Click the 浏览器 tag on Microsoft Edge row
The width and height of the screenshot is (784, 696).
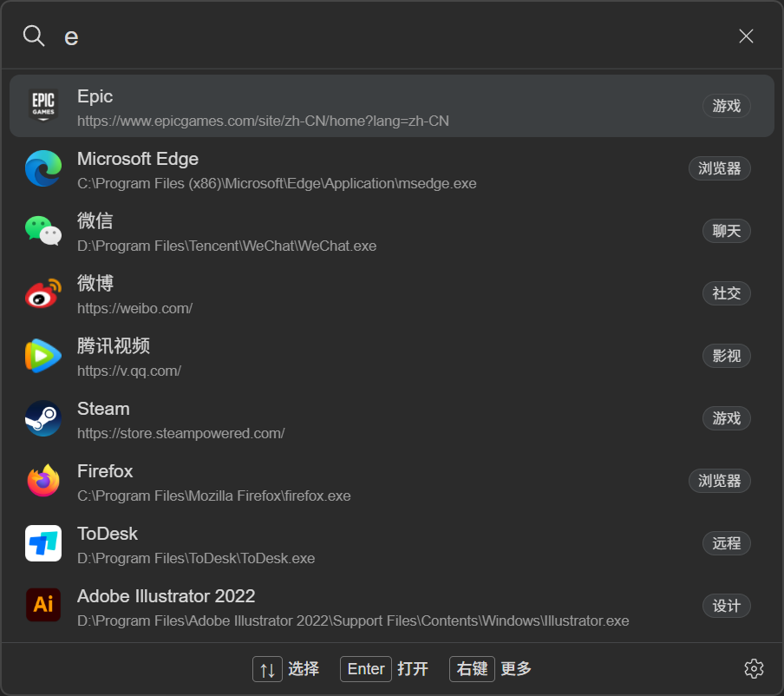(720, 168)
